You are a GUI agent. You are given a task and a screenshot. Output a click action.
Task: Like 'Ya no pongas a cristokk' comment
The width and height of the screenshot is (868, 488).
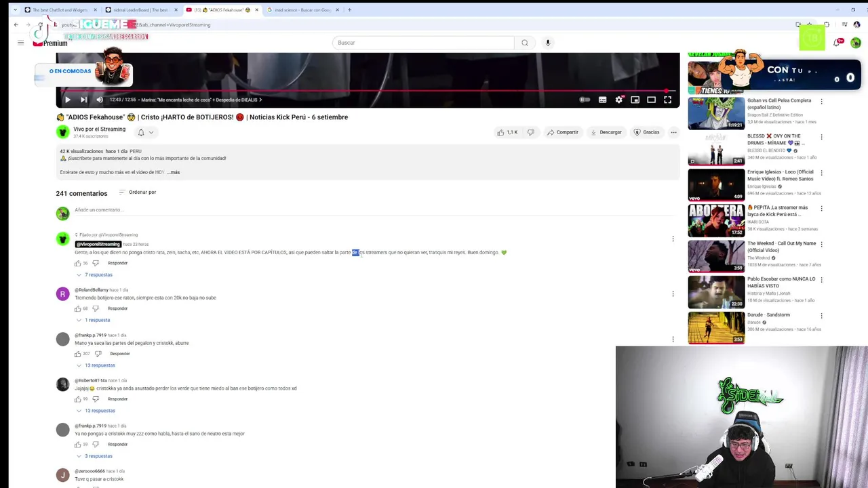[77, 445]
